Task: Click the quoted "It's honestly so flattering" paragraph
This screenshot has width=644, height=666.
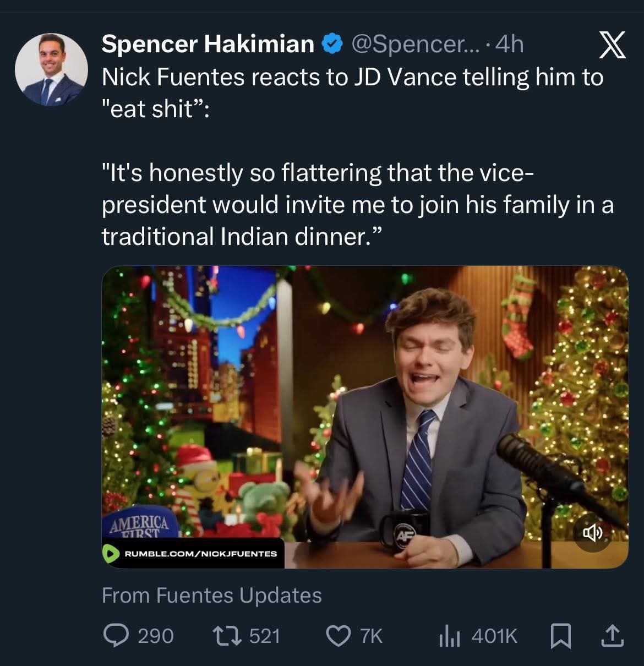Action: point(358,205)
